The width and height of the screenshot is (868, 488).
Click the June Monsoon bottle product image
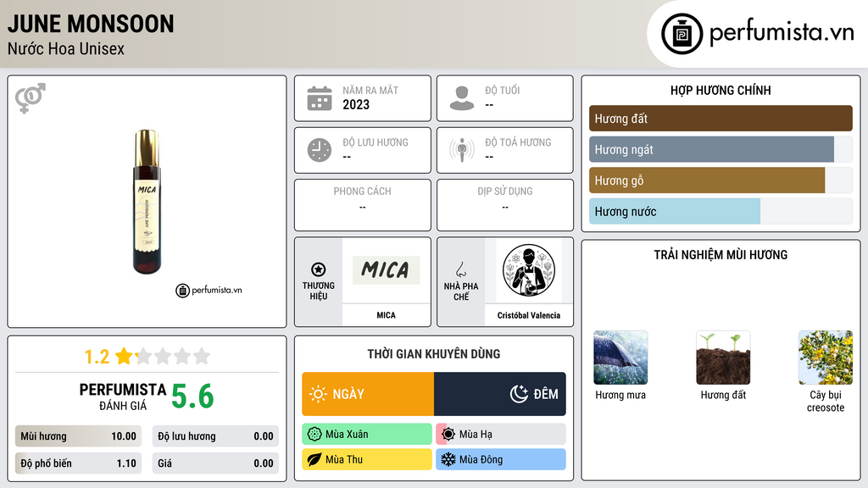pos(147,202)
